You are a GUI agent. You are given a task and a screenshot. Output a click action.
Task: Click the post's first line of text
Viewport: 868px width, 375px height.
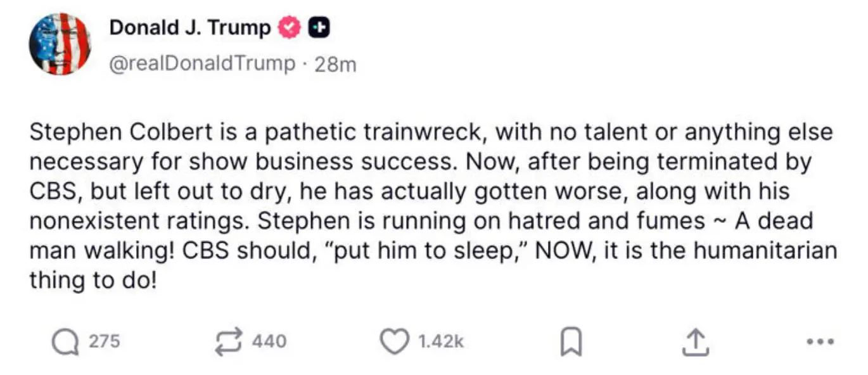[431, 132]
